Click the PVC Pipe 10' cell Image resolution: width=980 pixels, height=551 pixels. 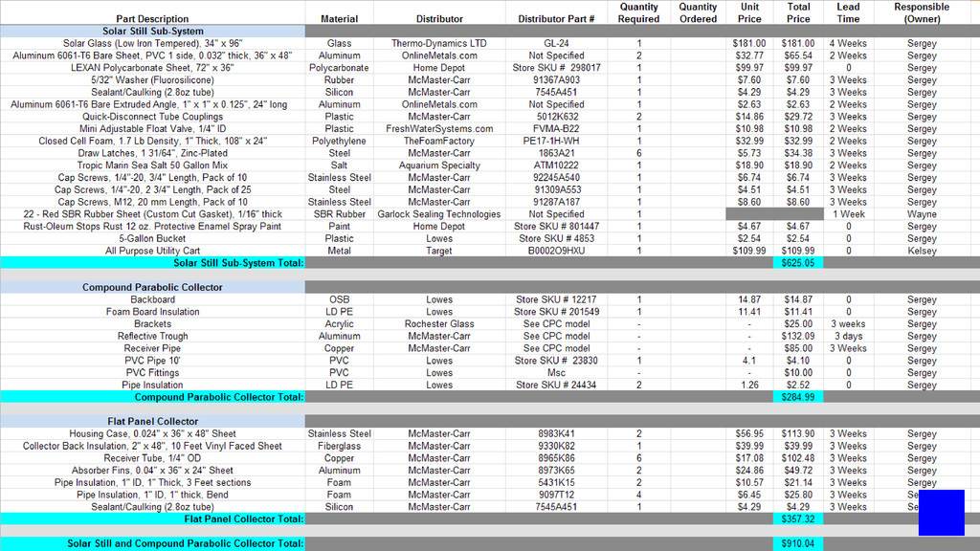pos(152,361)
